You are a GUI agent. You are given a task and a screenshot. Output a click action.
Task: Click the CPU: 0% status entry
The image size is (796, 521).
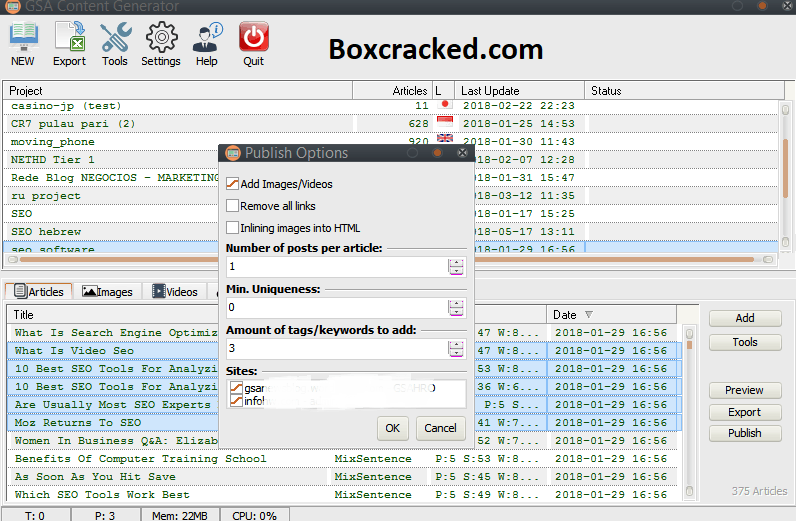point(254,515)
